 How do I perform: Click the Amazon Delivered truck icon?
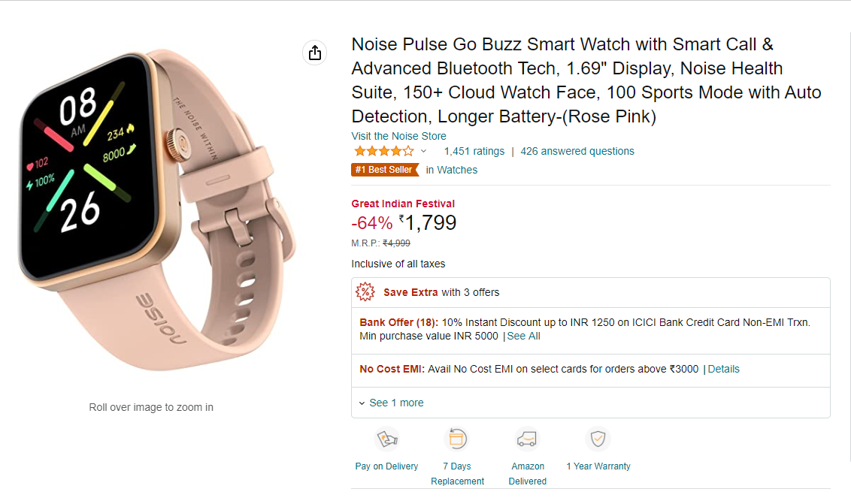[527, 438]
